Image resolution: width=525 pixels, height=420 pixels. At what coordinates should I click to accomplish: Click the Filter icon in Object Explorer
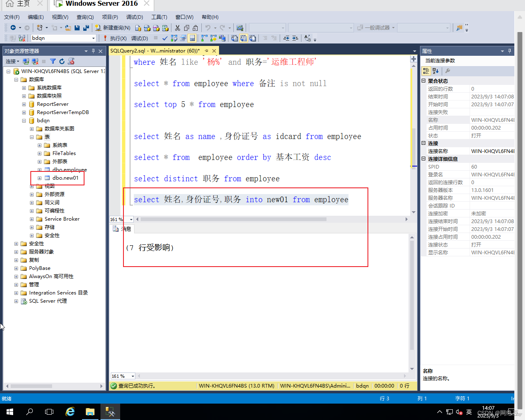[53, 61]
